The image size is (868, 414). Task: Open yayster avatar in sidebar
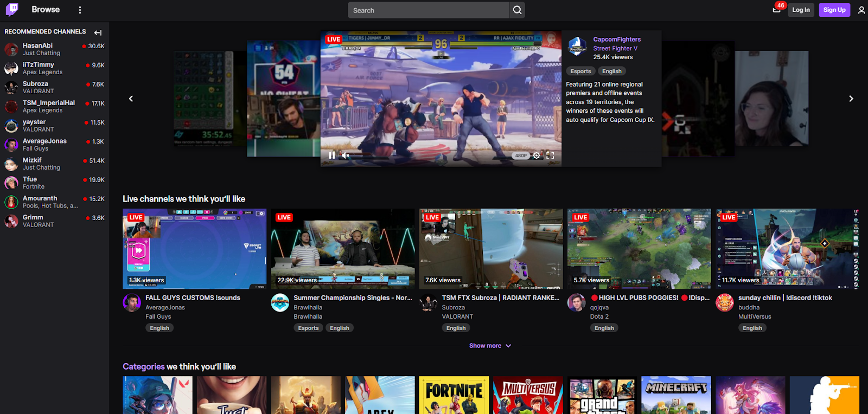click(11, 126)
